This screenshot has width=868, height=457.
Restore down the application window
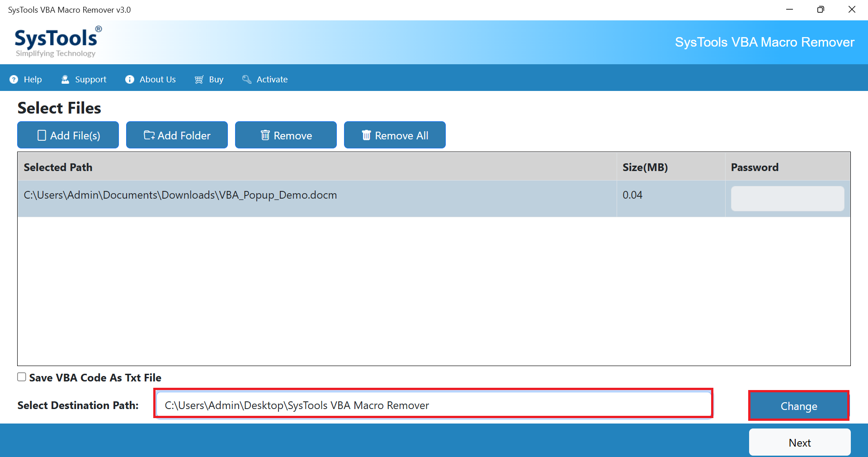tap(821, 10)
